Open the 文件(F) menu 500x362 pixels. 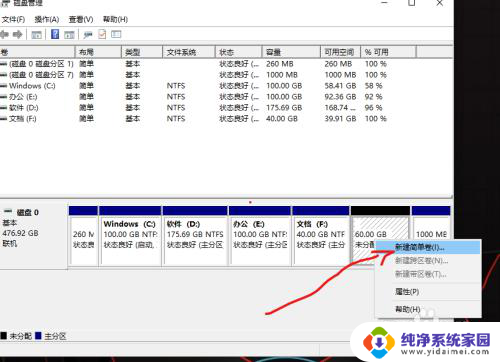[13, 19]
